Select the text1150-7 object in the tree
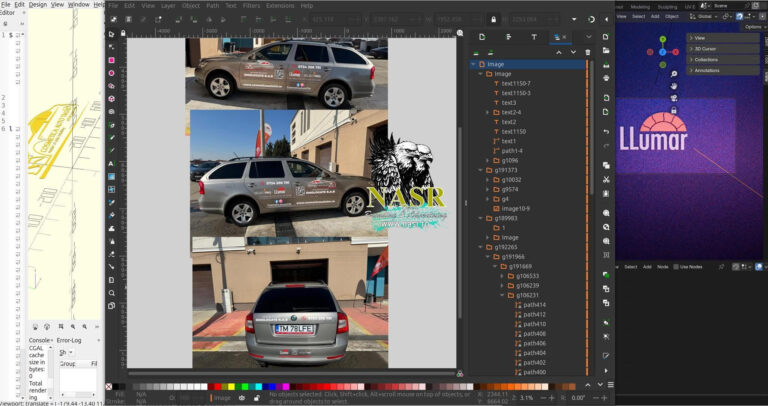The width and height of the screenshot is (768, 406). [517, 83]
